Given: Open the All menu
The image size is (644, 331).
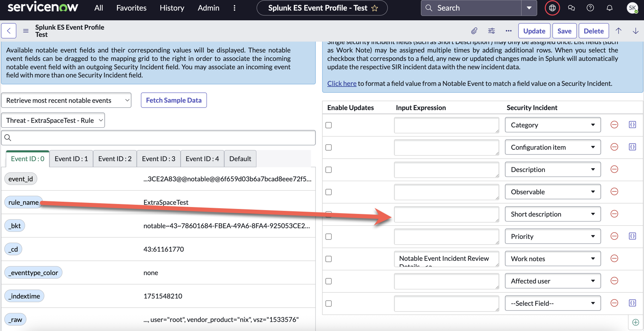Looking at the screenshot, I should tap(99, 8).
